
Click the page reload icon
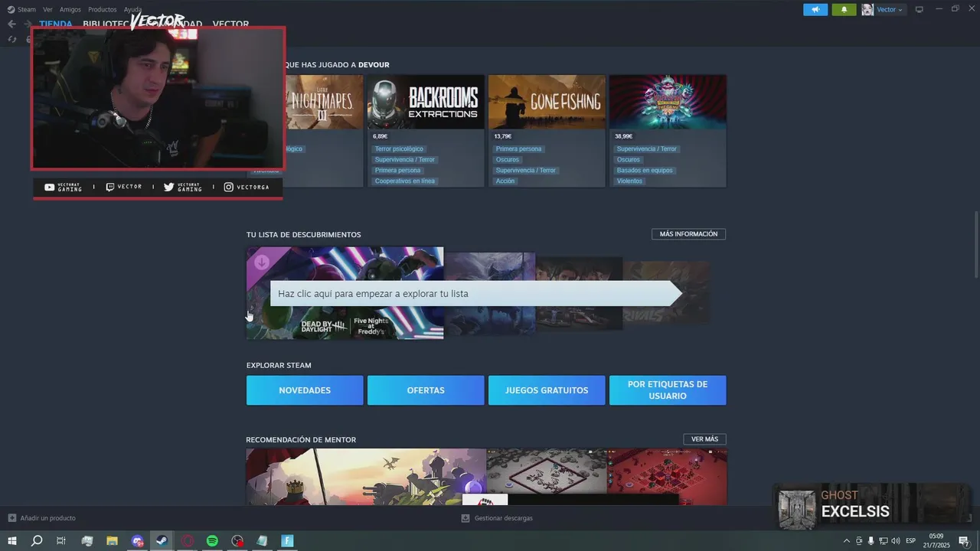click(12, 39)
